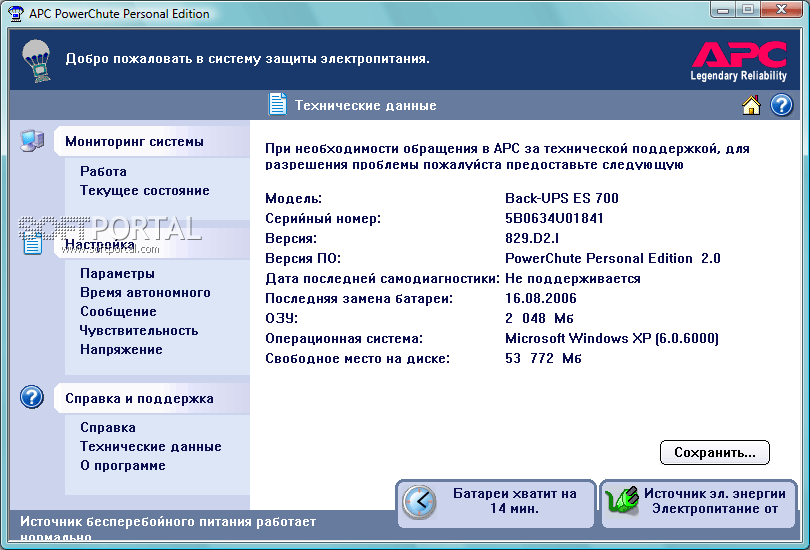Click the Источник эл. энергии panel
Image resolution: width=810 pixels, height=550 pixels.
point(699,504)
